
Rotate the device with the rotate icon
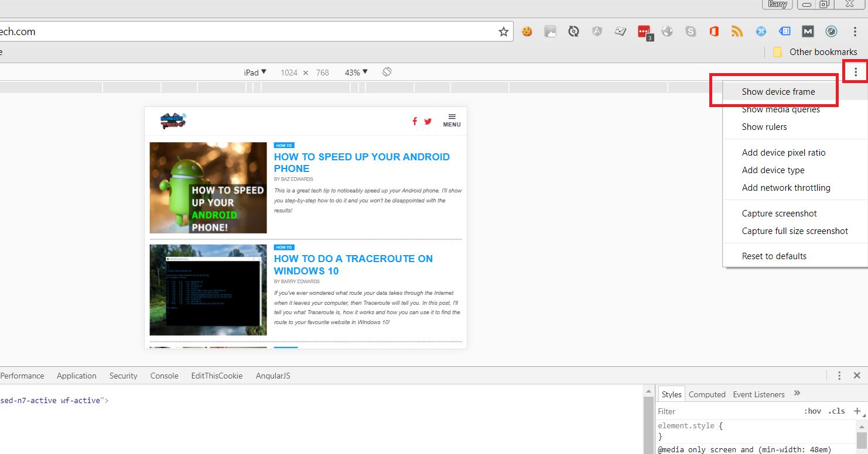point(387,72)
